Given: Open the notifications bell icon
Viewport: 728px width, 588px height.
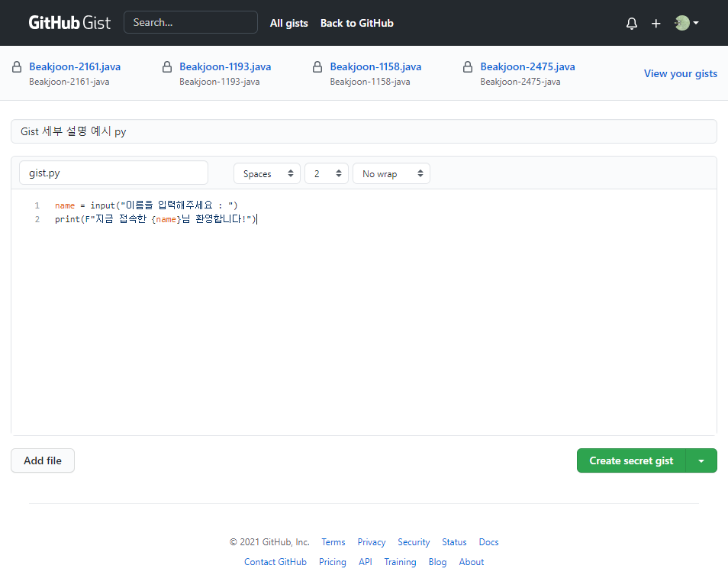Looking at the screenshot, I should coord(631,23).
